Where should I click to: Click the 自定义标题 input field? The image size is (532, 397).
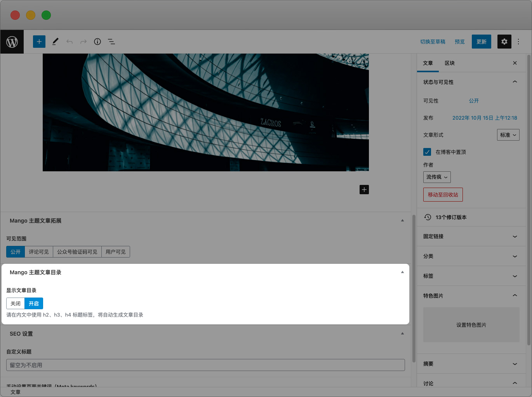(x=205, y=365)
